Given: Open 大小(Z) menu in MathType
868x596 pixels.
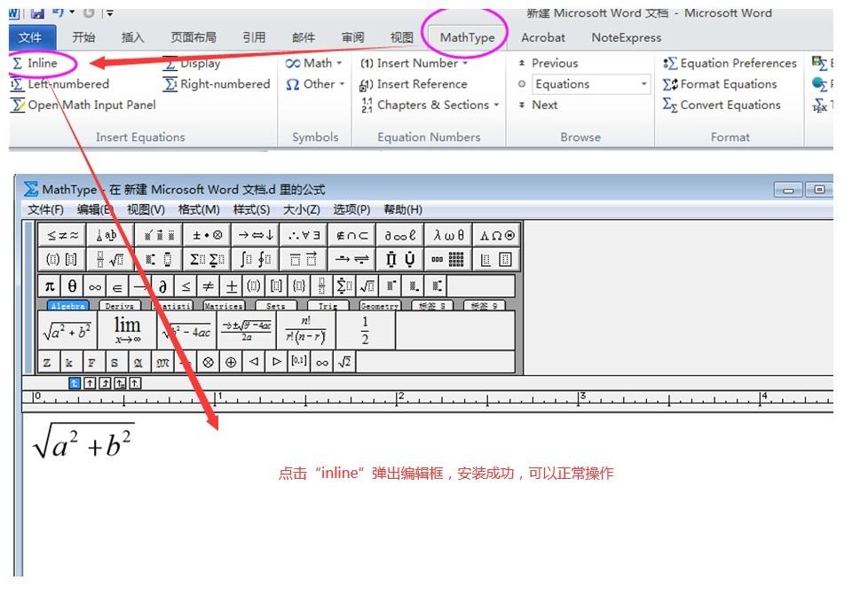Looking at the screenshot, I should point(301,209).
